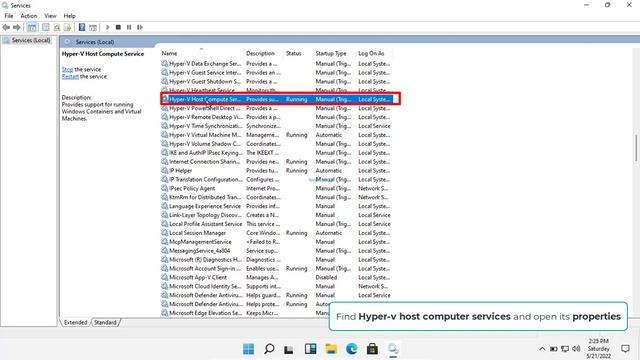Click the Export List toolbar icon

67,27
